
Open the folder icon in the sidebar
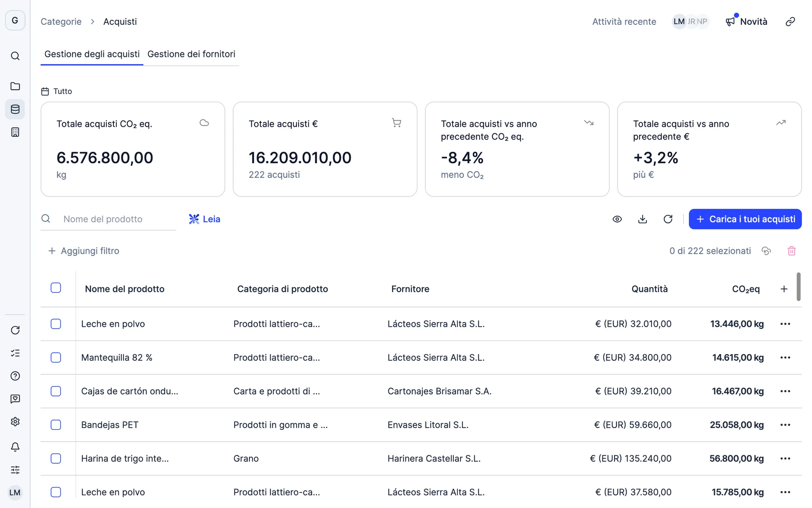tap(15, 86)
